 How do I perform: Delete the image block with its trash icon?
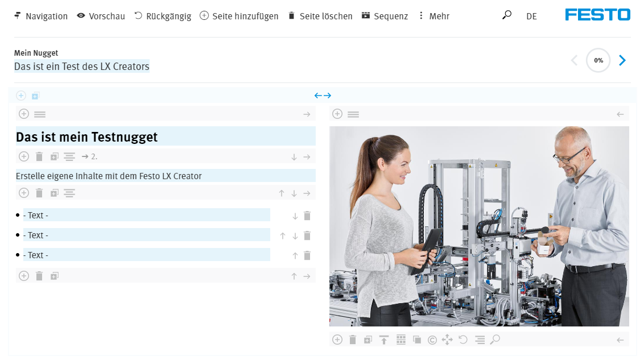click(352, 339)
